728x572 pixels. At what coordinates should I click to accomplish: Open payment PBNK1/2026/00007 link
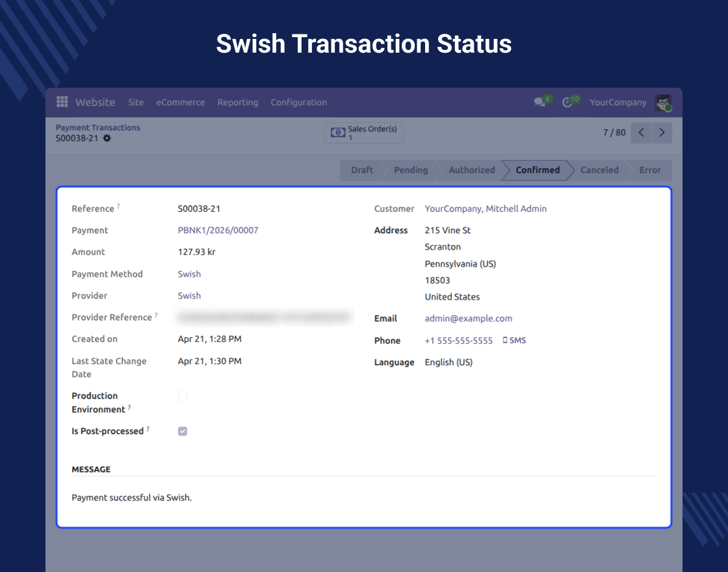point(218,230)
